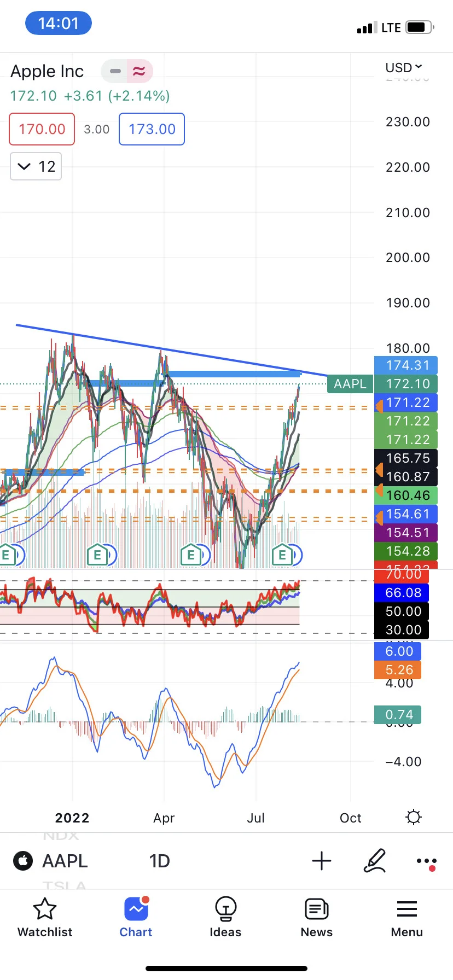Select the Apple Inc title
The image size is (453, 980).
[47, 71]
